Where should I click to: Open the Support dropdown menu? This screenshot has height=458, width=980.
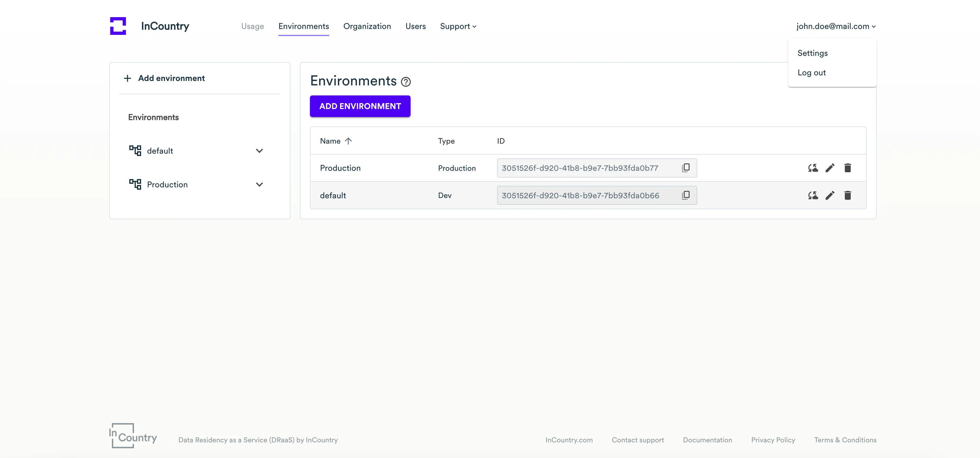click(458, 26)
